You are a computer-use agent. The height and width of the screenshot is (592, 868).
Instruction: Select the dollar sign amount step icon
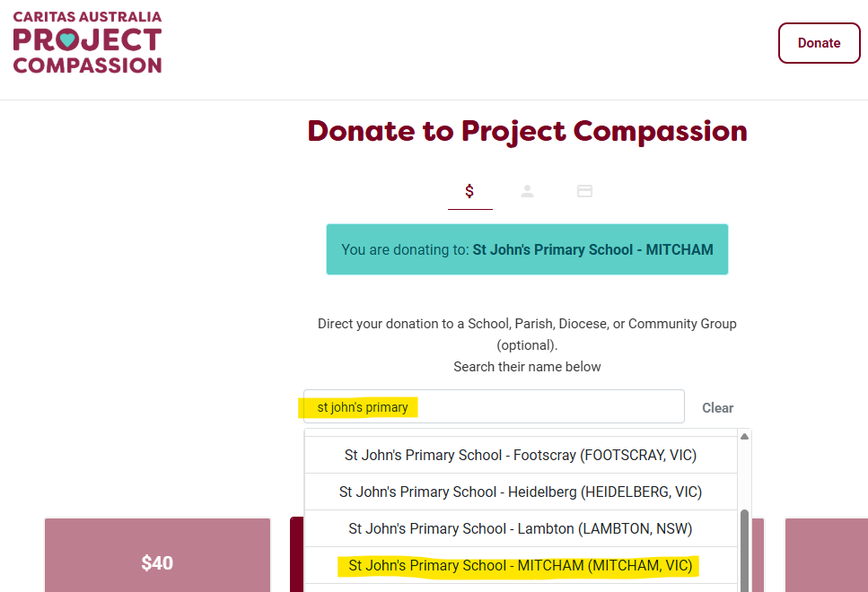(x=469, y=191)
